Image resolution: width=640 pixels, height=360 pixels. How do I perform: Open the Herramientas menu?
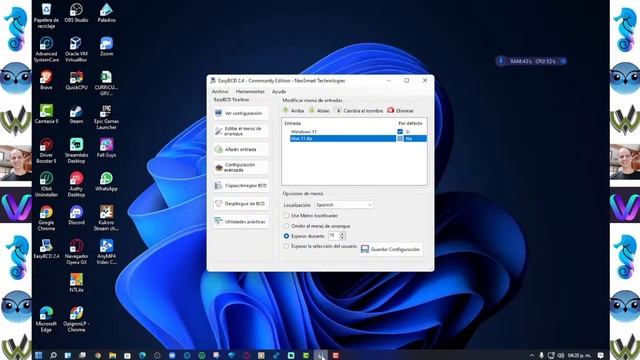pos(250,91)
